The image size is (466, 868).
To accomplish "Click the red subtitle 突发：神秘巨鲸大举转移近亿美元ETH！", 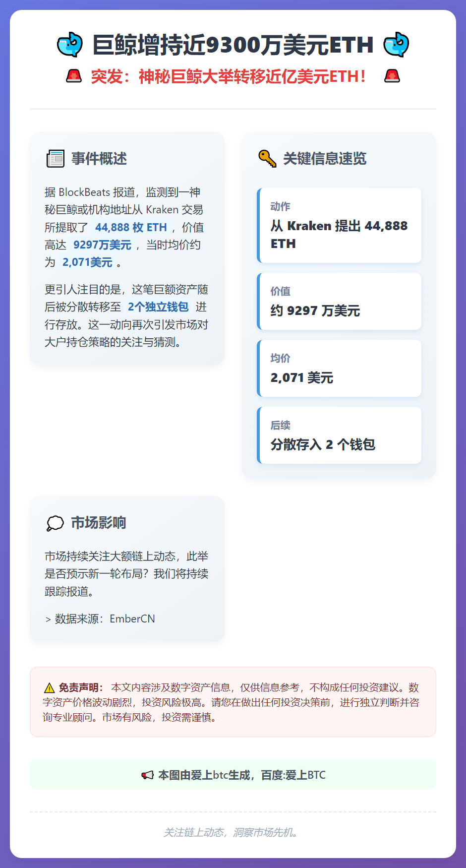I will (x=229, y=76).
